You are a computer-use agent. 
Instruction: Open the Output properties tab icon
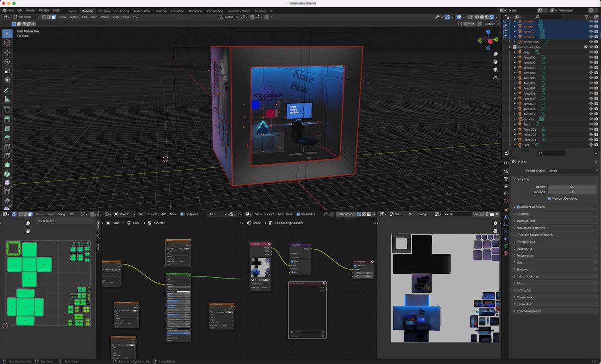[506, 179]
